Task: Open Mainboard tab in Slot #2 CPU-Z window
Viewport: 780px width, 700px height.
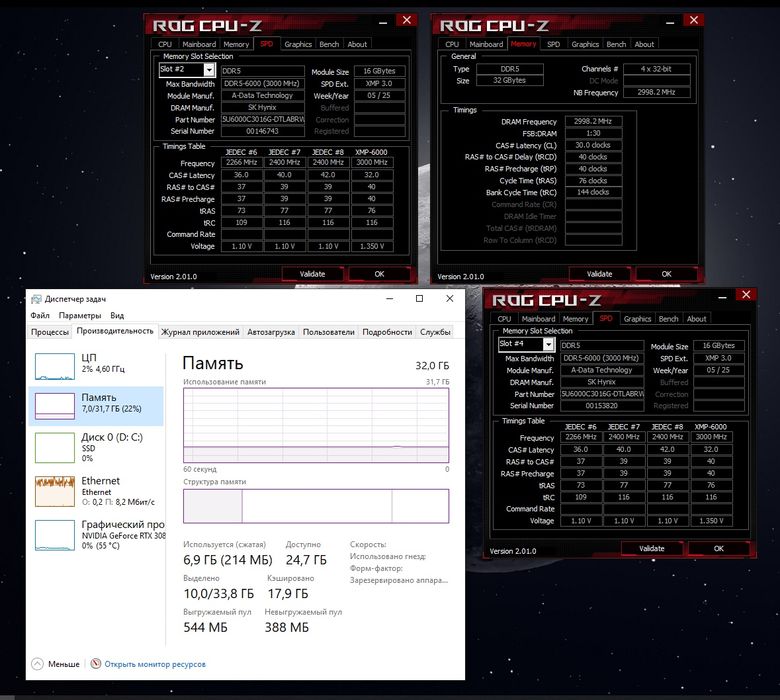Action: click(199, 44)
